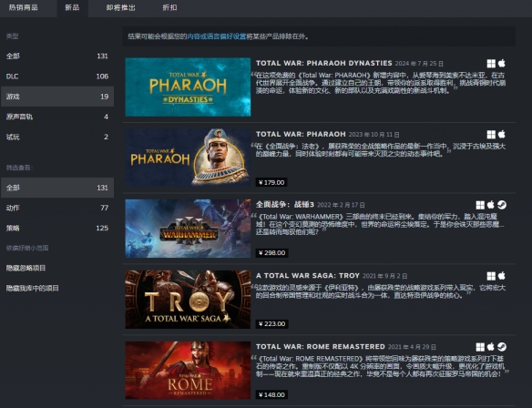Click title TOTAL WAR: ROME REMASTERED
This screenshot has height=408, width=532.
pos(321,347)
